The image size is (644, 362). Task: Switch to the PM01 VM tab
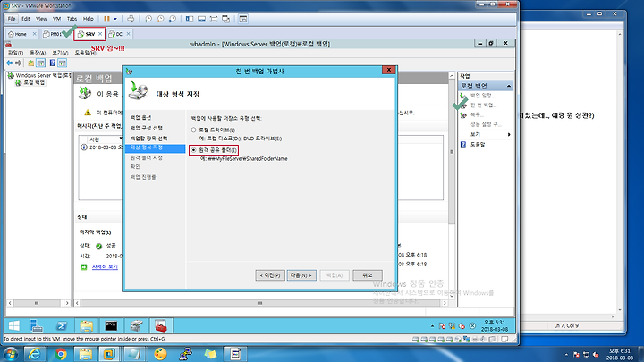coord(54,34)
